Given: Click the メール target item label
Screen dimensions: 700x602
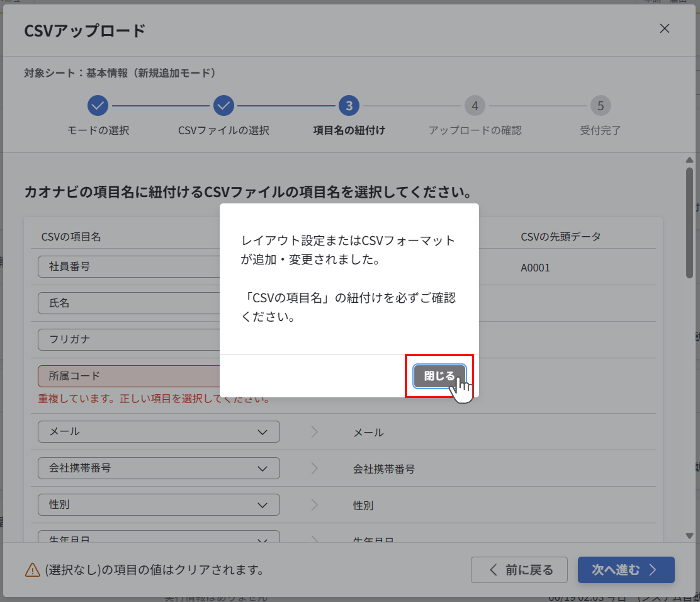Looking at the screenshot, I should 368,432.
